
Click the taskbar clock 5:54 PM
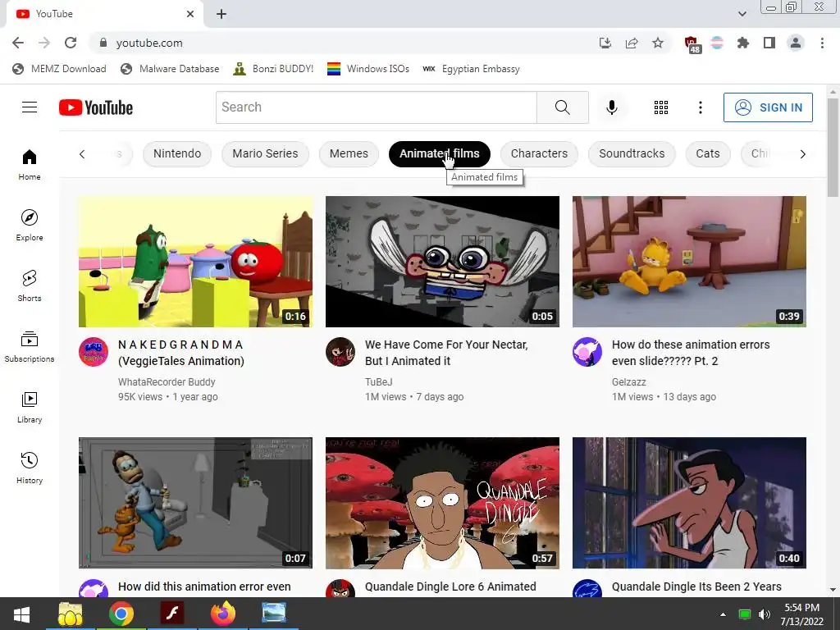(x=802, y=614)
